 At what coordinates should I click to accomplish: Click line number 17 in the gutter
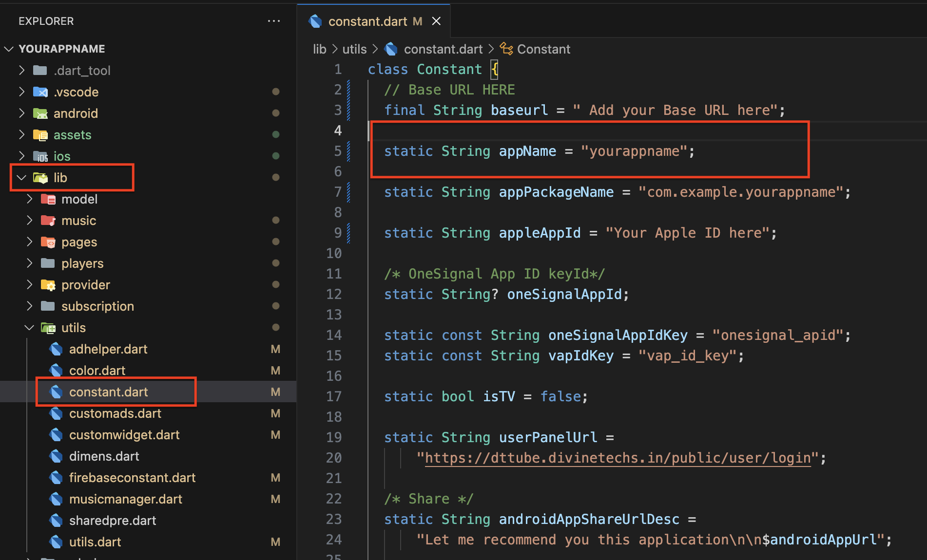(334, 396)
